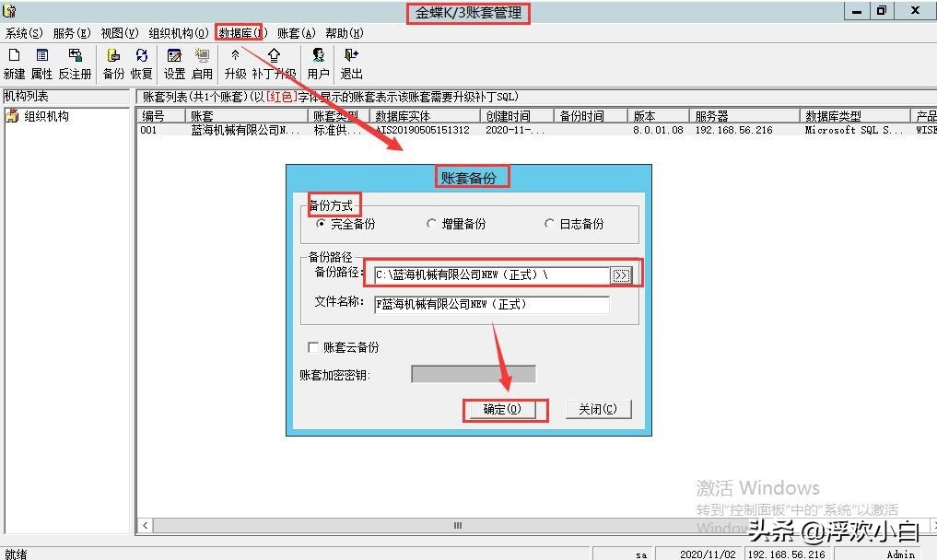
Task: Open the 数据库 menu
Action: coord(240,32)
